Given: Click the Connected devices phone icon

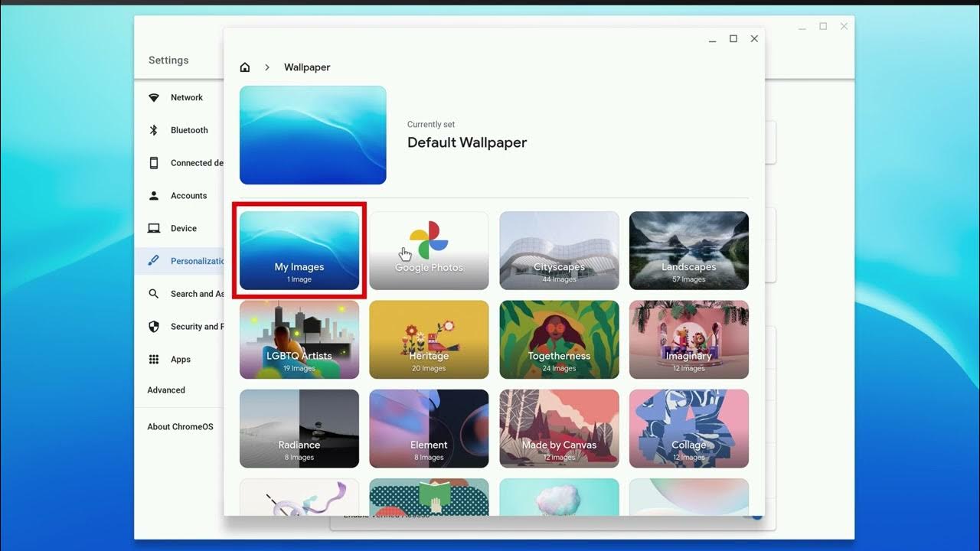Looking at the screenshot, I should point(154,163).
